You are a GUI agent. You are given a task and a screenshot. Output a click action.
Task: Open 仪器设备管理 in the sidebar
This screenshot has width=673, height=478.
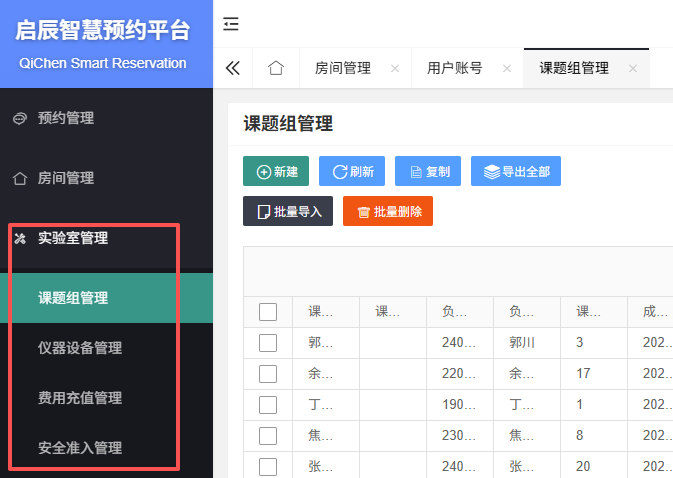tap(80, 348)
